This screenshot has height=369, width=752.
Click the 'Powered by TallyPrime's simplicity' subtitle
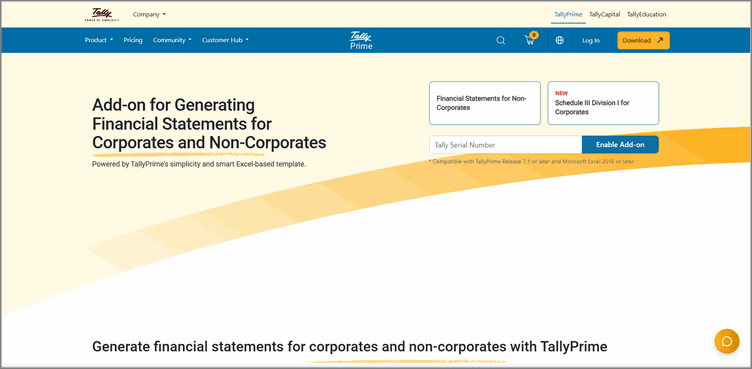(x=199, y=164)
